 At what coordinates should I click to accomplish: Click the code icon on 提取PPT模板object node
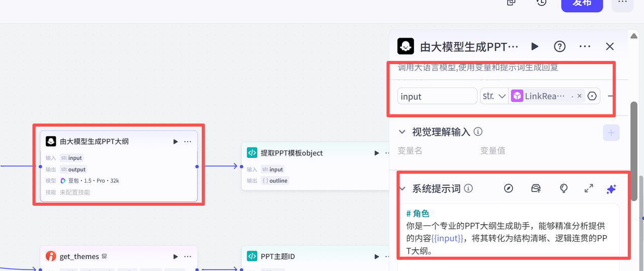coord(252,153)
